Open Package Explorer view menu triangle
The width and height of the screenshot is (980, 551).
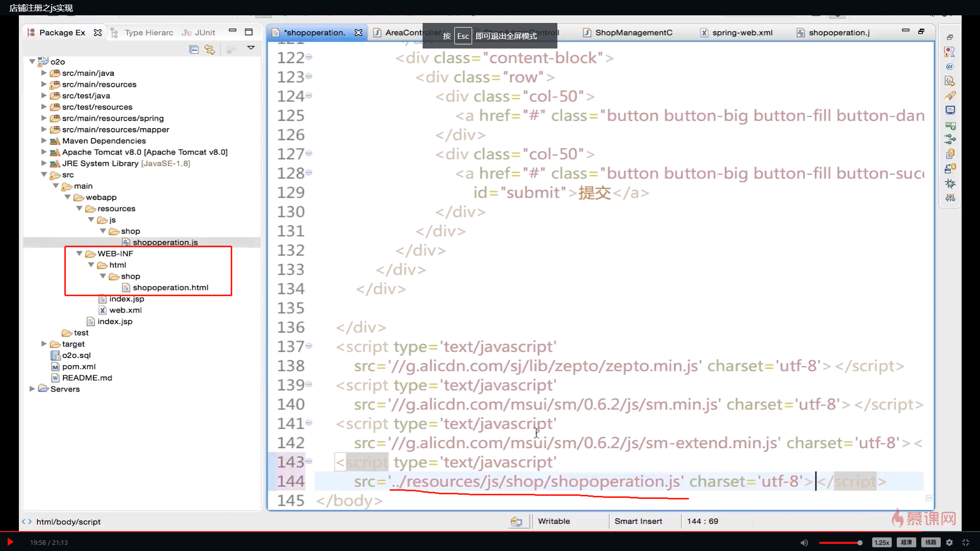coord(251,47)
